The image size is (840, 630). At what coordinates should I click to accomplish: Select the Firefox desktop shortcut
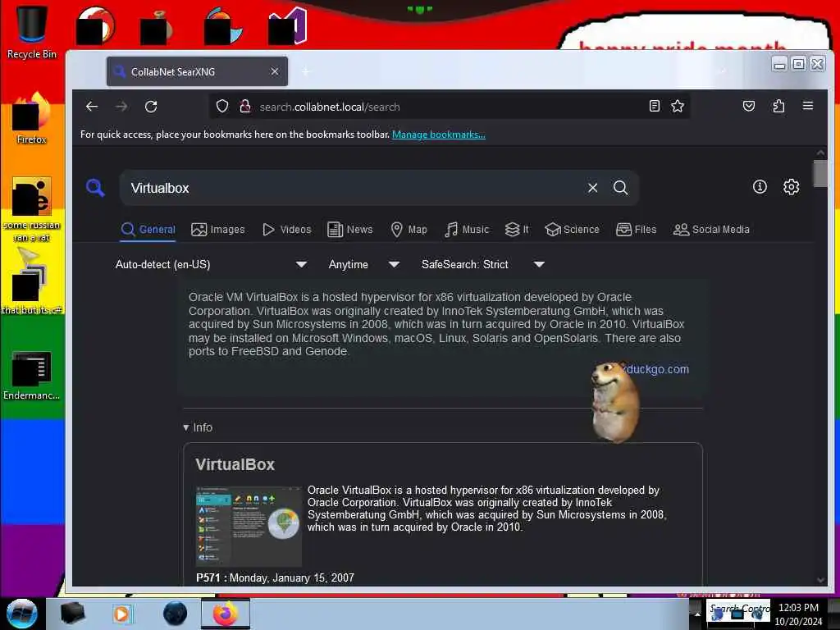click(32, 119)
